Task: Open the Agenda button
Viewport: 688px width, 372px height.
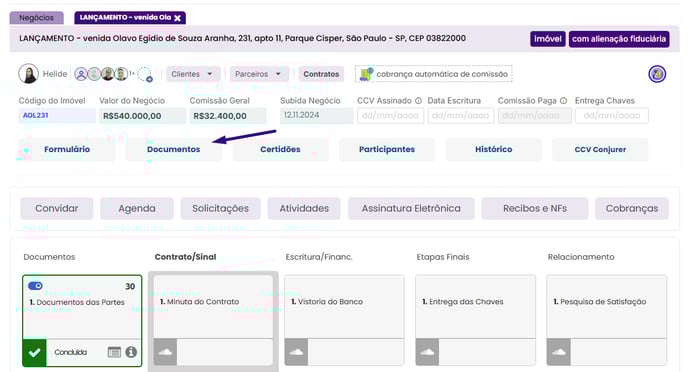Action: (137, 208)
